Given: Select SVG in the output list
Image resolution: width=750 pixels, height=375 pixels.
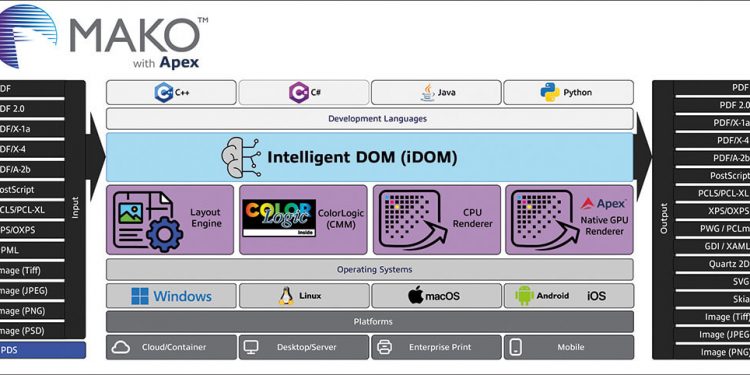Looking at the screenshot, I should pos(712,282).
